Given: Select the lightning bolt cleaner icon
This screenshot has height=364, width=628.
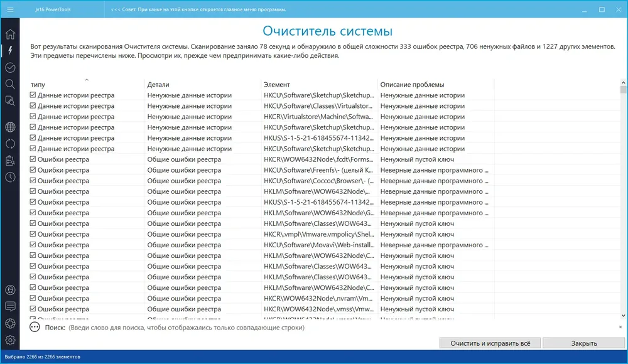Looking at the screenshot, I should [x=10, y=50].
